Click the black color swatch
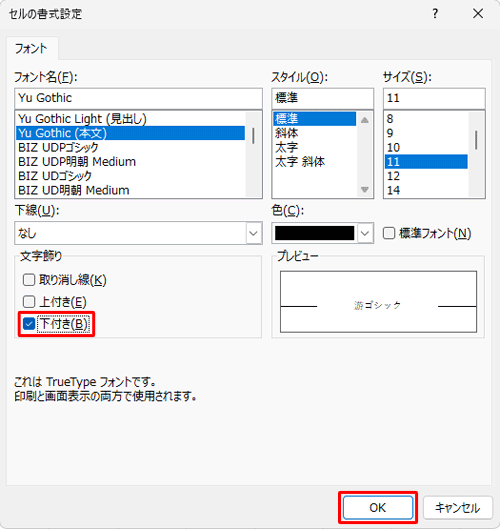 point(314,233)
